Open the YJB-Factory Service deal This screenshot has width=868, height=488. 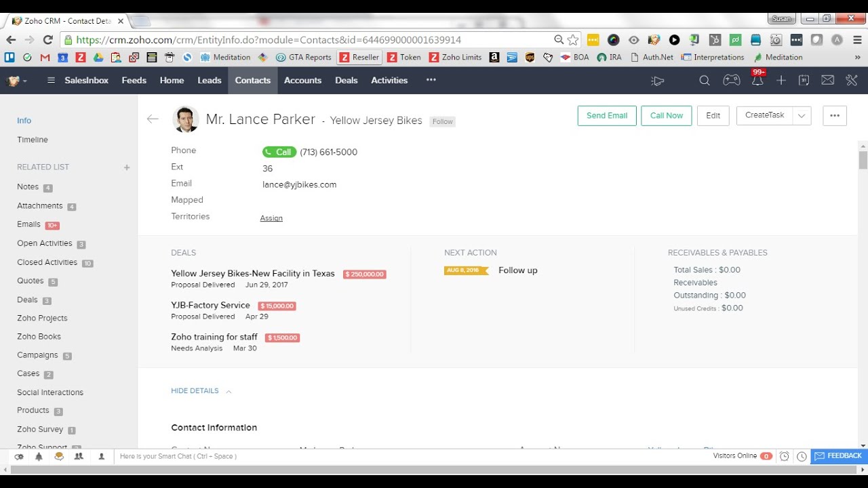(x=211, y=306)
